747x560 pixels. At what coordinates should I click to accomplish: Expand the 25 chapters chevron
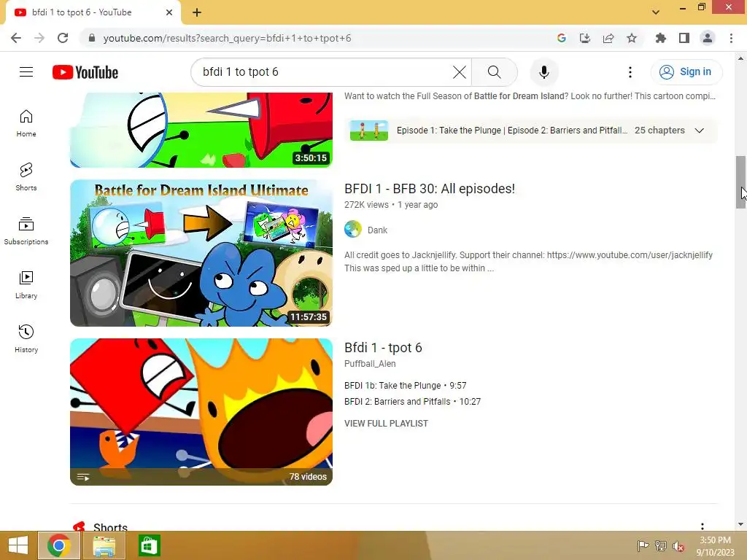pyautogui.click(x=700, y=131)
